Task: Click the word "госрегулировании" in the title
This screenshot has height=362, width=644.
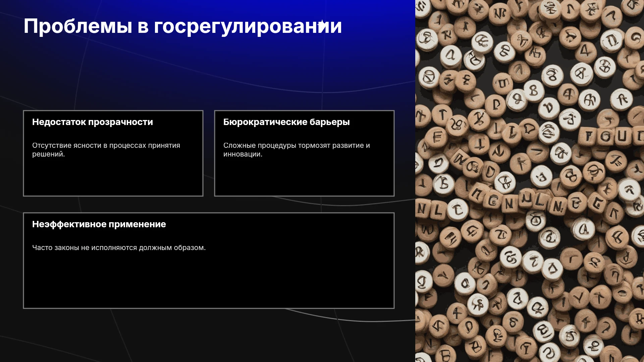Action: click(x=248, y=27)
